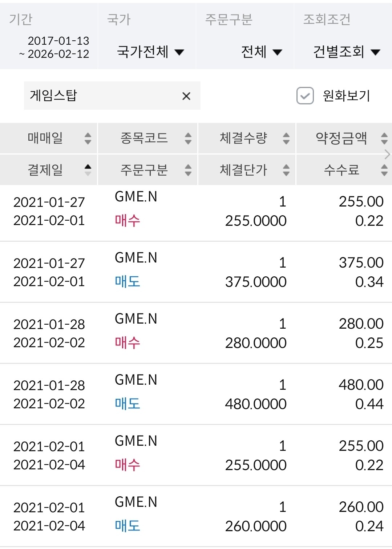Screen dimensions: 392x549
Task: Open the 전체 order type dropdown
Action: click(261, 52)
